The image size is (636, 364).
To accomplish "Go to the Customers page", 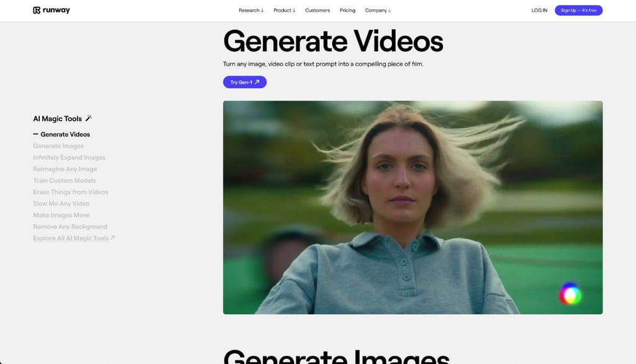I will pyautogui.click(x=317, y=10).
